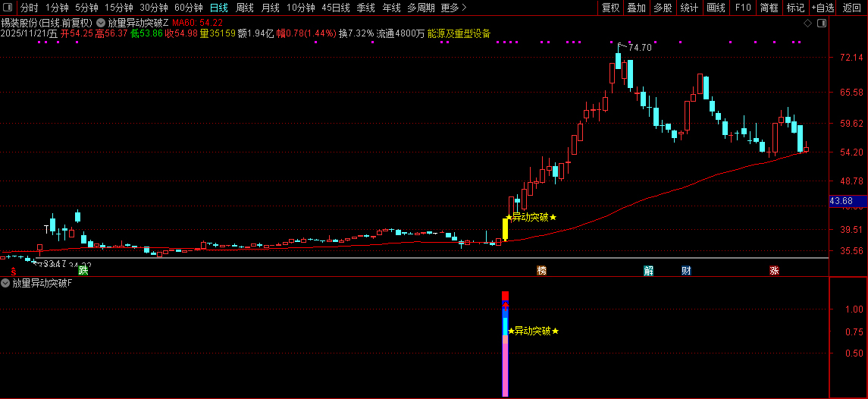Screen dimensions: 868x399
Task: Click the 返回 back button
Action: [x=852, y=8]
